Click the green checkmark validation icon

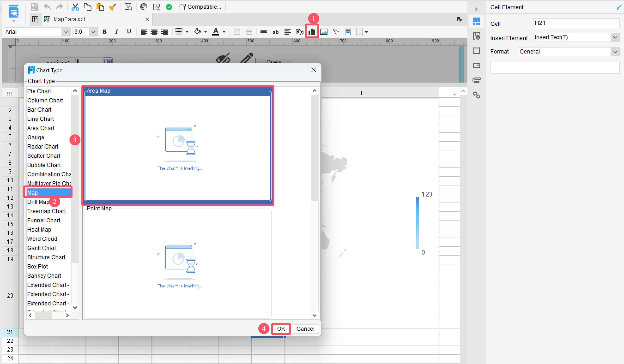(x=169, y=7)
